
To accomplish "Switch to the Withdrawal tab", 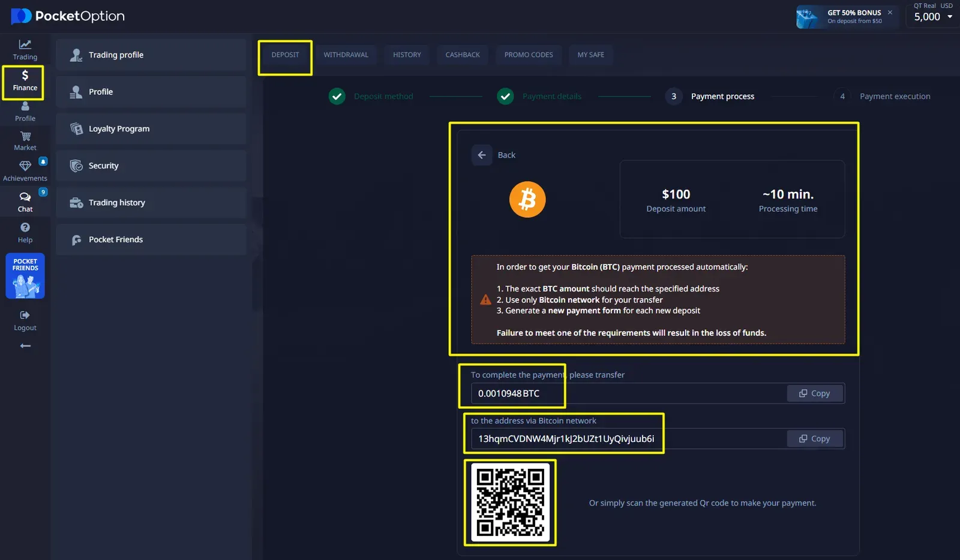I will pos(346,55).
